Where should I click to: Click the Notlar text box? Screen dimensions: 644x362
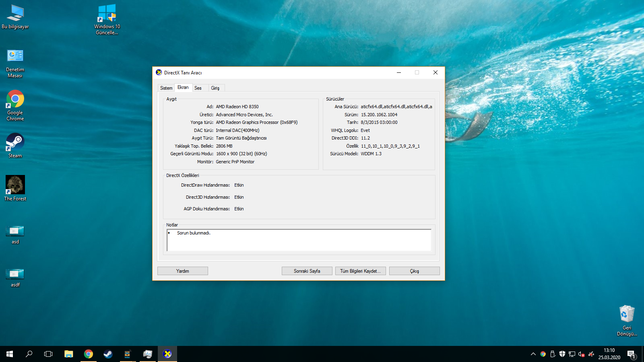click(299, 240)
